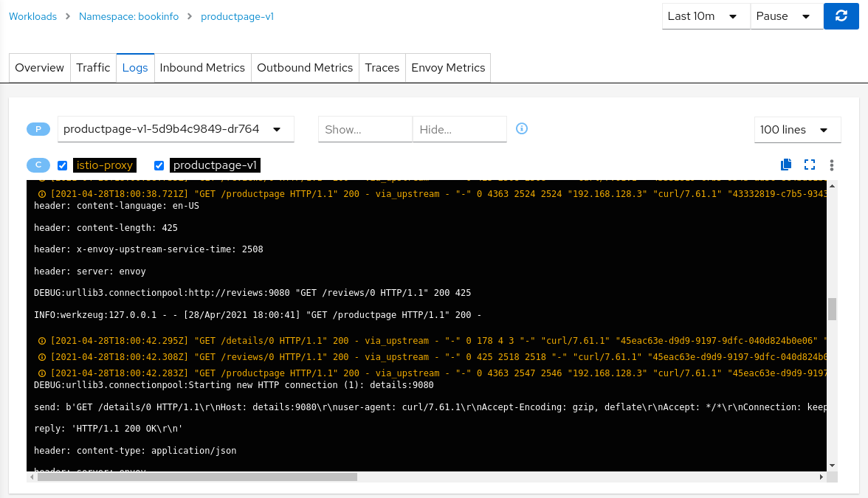Go to Workloads breadcrumb link
This screenshot has width=868, height=498.
point(32,16)
